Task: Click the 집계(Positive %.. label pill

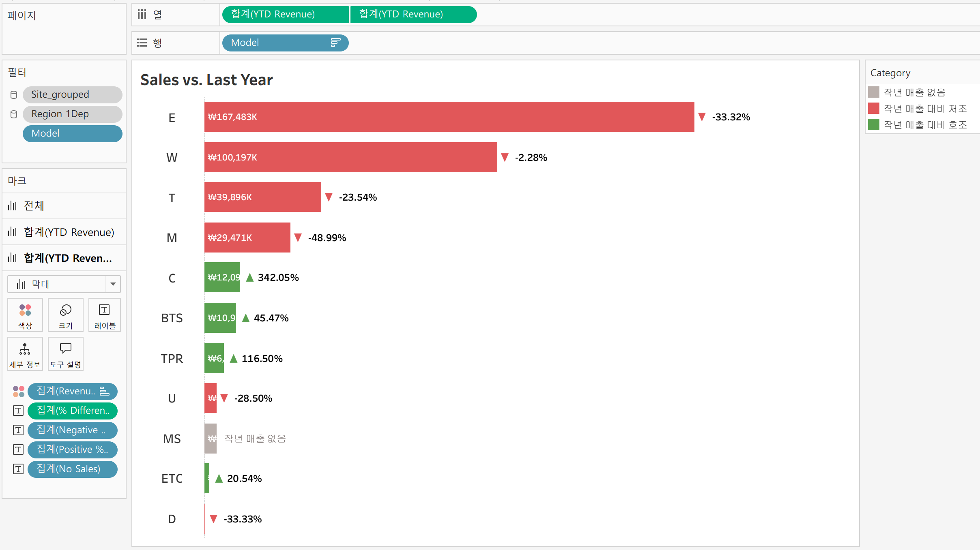Action: point(72,449)
